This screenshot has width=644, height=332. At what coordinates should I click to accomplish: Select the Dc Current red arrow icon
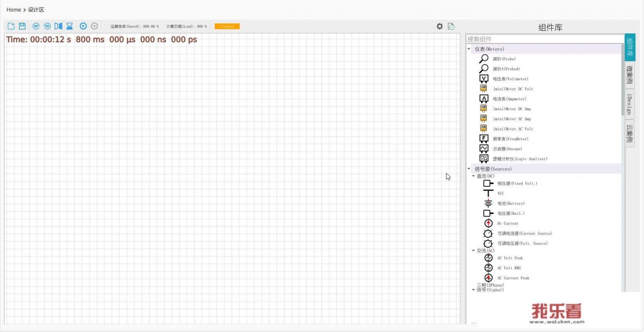(489, 223)
